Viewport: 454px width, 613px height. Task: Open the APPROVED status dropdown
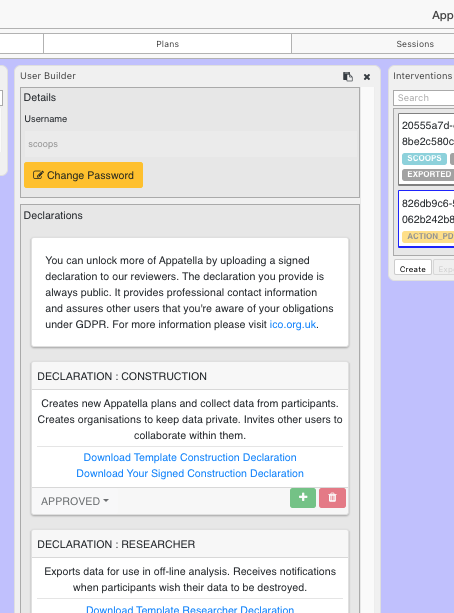(75, 501)
